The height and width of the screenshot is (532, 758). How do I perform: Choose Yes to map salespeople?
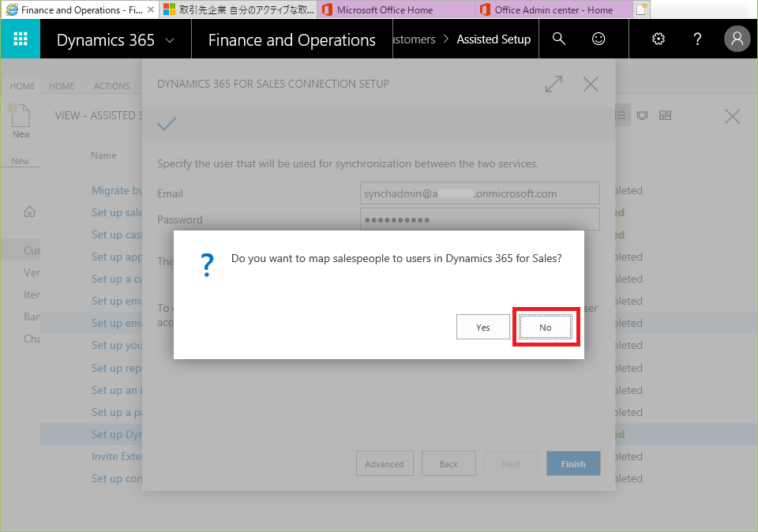[x=483, y=327]
